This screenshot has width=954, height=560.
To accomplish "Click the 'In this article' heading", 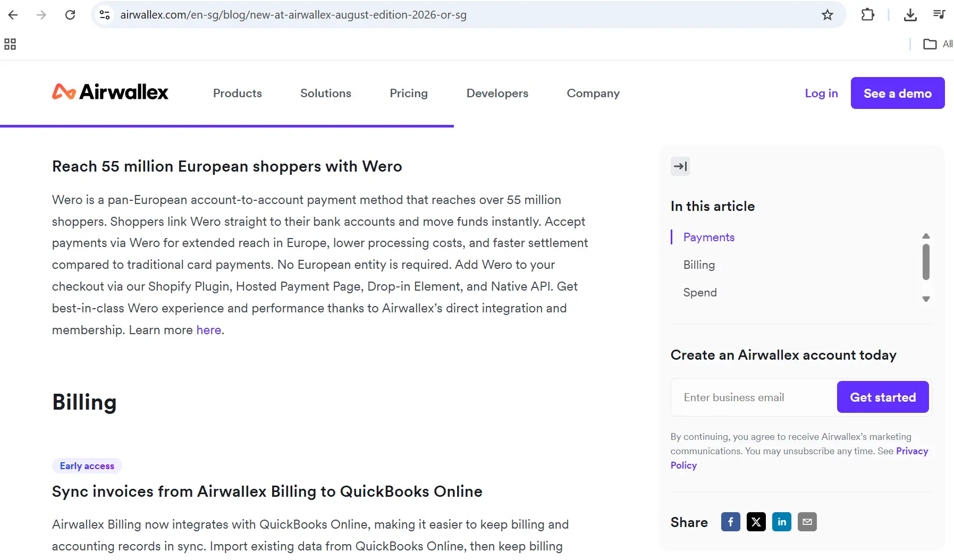I will tap(712, 206).
